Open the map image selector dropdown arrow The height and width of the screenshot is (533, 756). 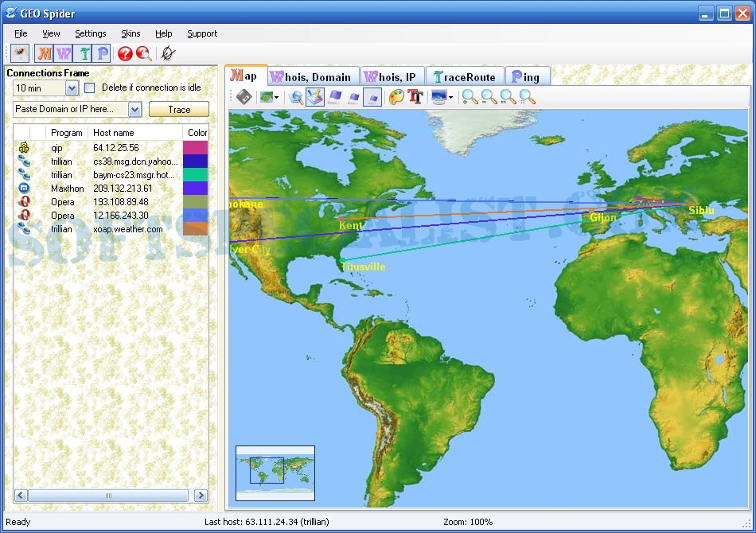[x=277, y=98]
